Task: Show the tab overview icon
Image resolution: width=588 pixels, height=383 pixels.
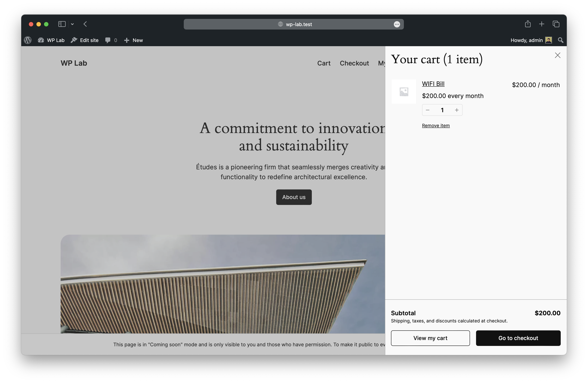Action: 556,24
